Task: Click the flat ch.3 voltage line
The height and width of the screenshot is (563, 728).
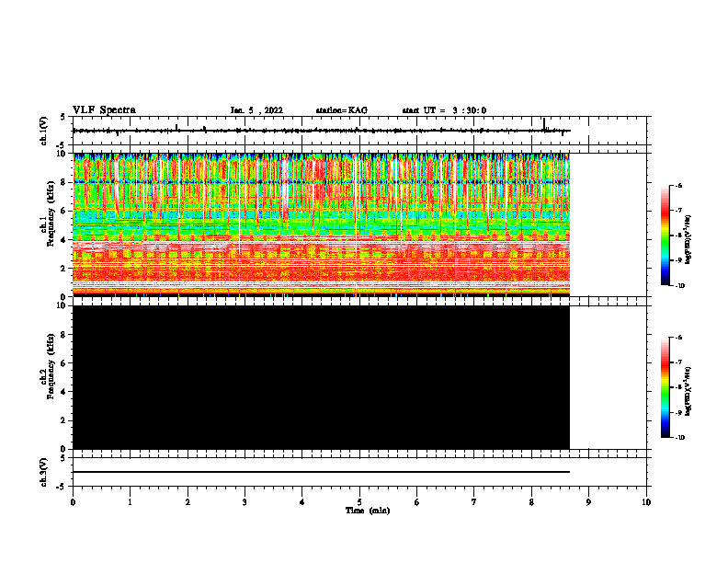Action: click(x=322, y=472)
